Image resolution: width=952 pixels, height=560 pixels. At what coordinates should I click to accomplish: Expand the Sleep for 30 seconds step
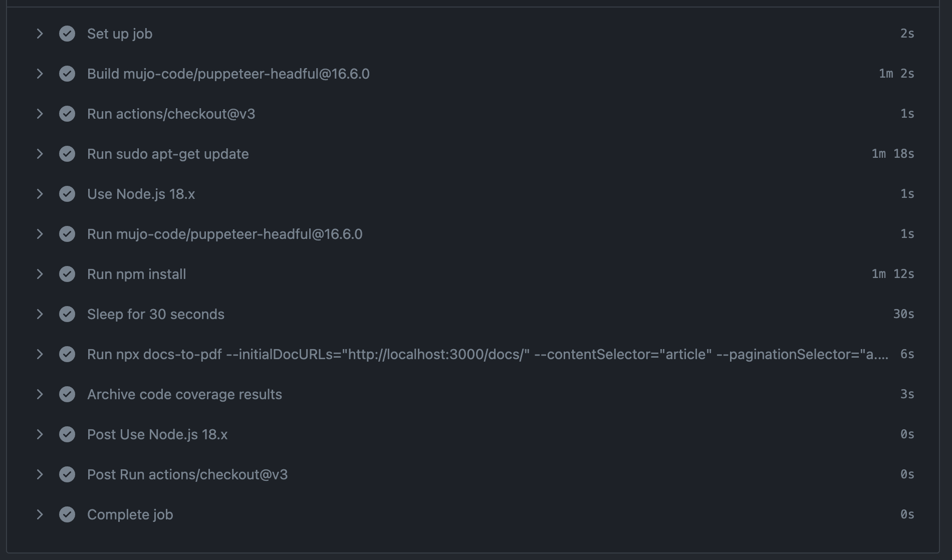(40, 314)
